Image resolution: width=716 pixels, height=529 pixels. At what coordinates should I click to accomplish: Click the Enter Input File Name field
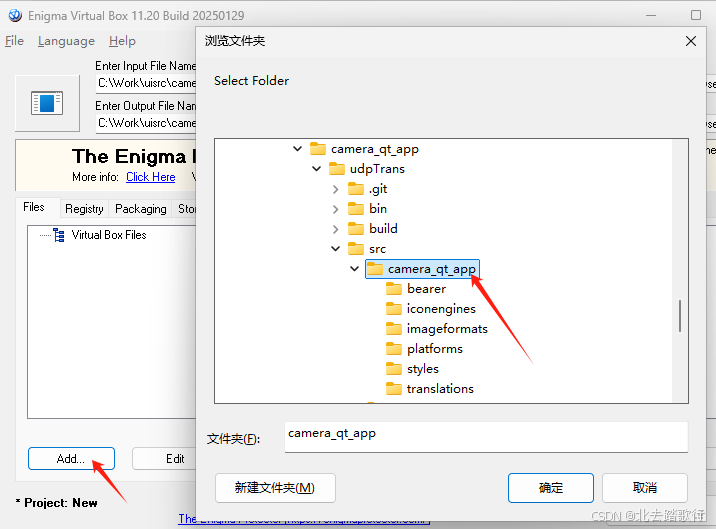click(x=147, y=83)
